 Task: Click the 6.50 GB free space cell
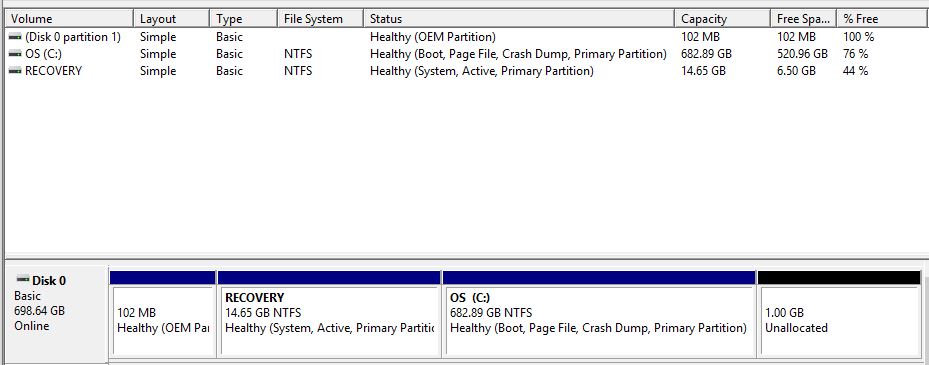(x=796, y=71)
